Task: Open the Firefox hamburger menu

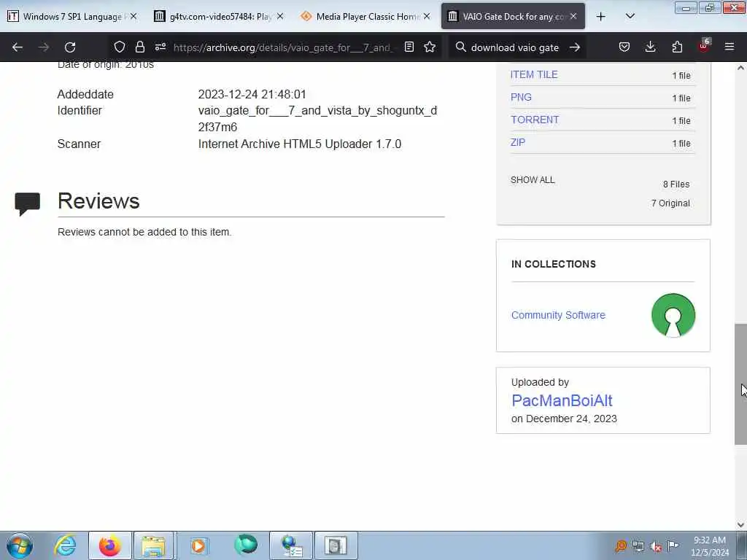Action: click(x=729, y=47)
